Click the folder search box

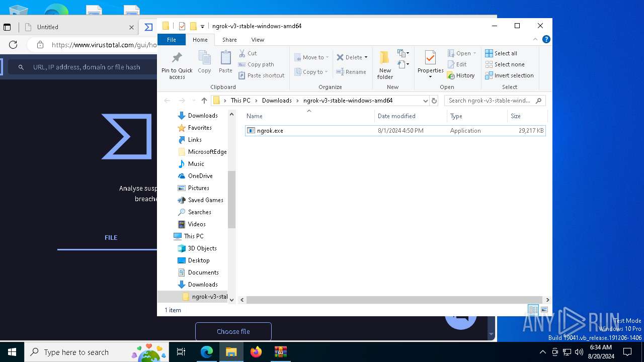495,101
